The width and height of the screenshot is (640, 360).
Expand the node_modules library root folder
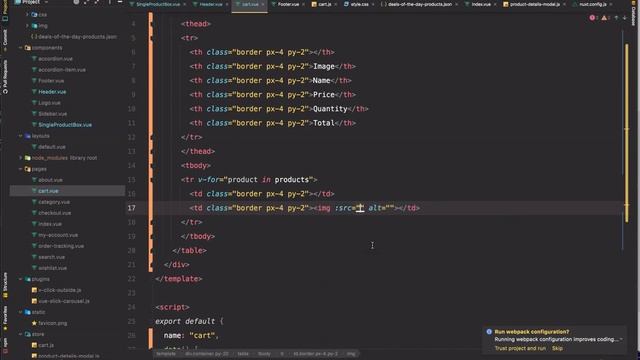coord(20,158)
